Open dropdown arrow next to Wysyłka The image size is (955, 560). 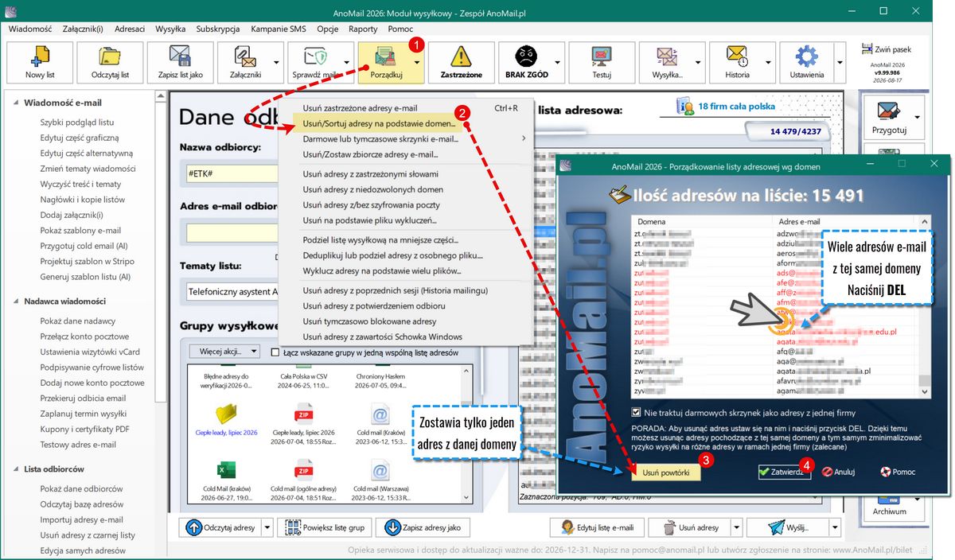(x=699, y=62)
